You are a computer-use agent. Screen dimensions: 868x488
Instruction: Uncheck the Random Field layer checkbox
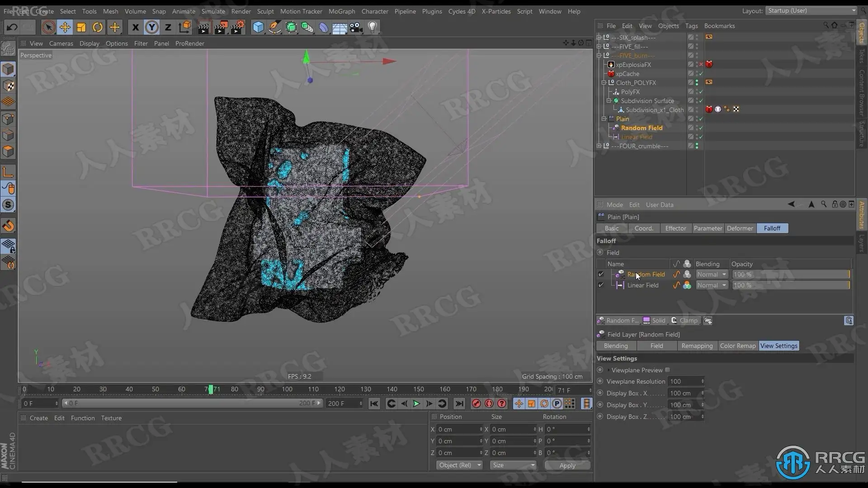coord(601,274)
